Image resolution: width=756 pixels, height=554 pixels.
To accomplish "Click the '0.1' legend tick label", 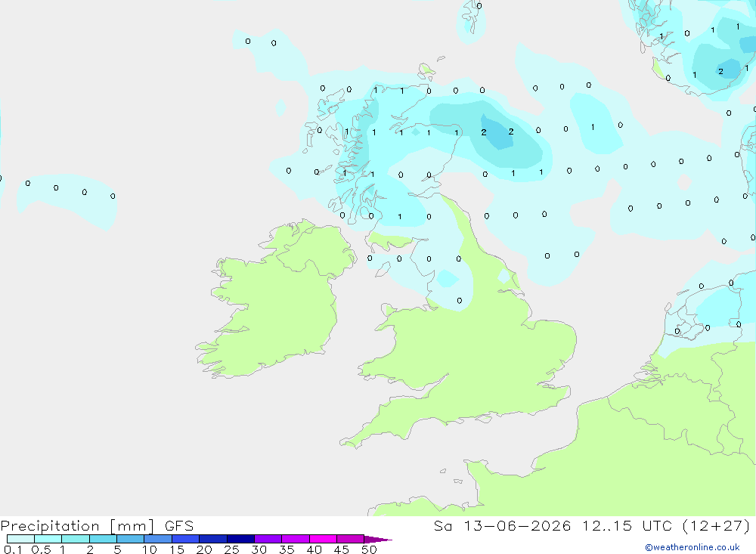I will pos(13,549).
